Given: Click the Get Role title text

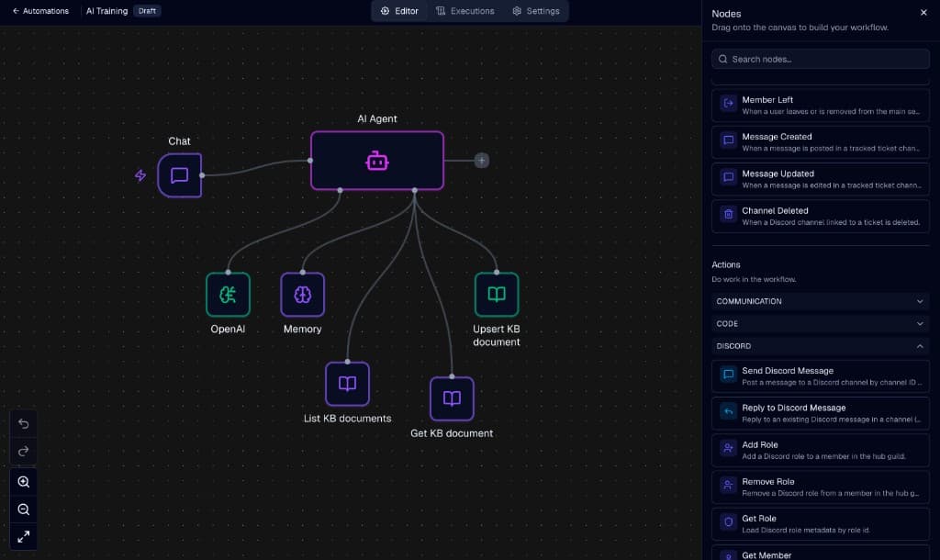Looking at the screenshot, I should pyautogui.click(x=759, y=519).
